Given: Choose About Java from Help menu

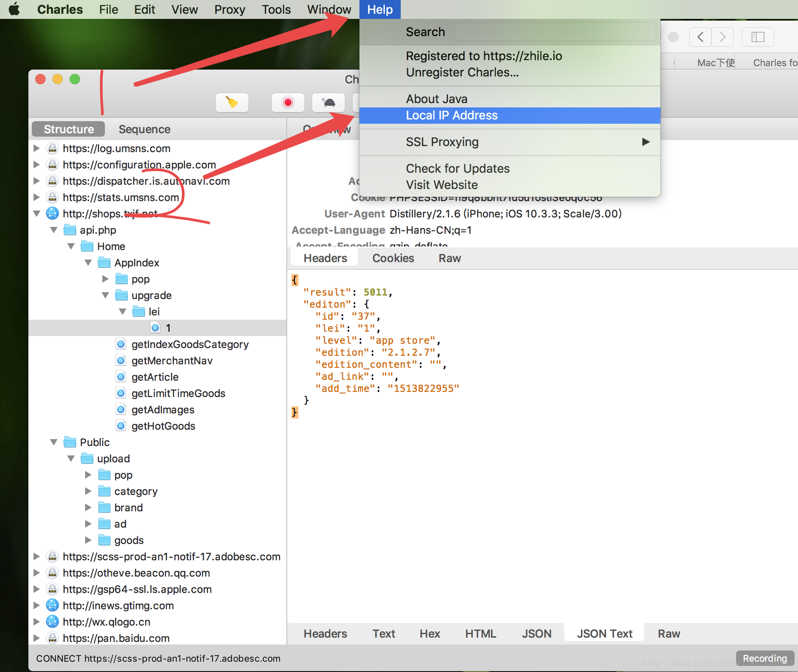Looking at the screenshot, I should coord(509,99).
